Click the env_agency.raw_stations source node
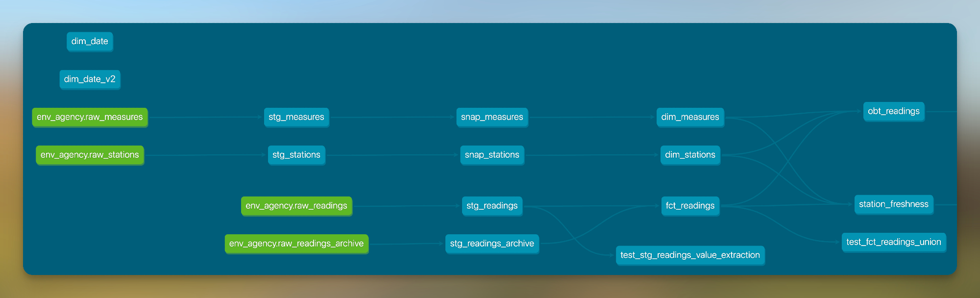 coord(90,155)
